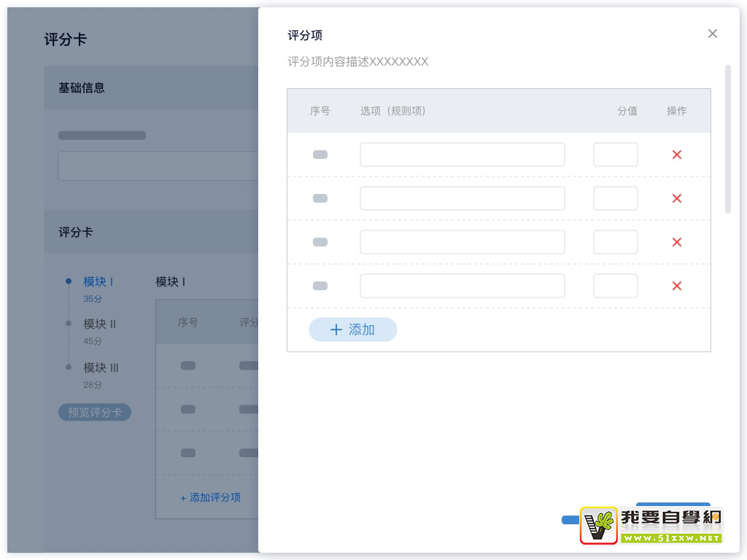Click the drag handle of the last row
This screenshot has width=747, height=560.
(320, 286)
